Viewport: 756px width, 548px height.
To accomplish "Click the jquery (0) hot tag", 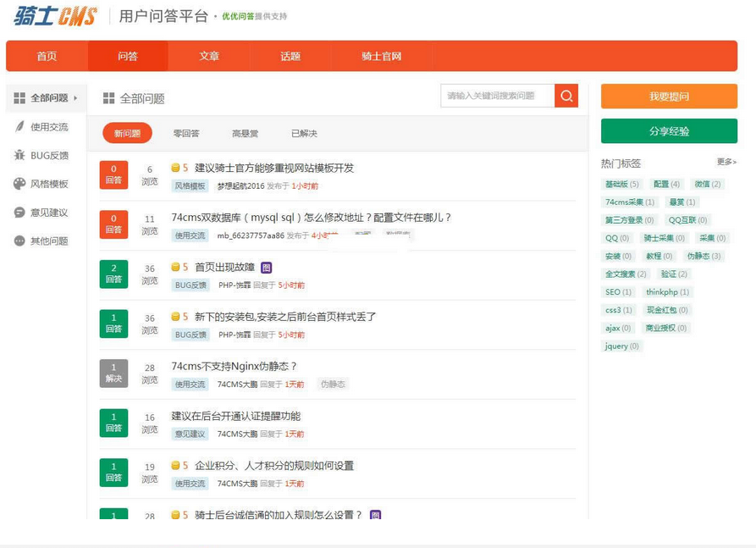I will pos(621,346).
